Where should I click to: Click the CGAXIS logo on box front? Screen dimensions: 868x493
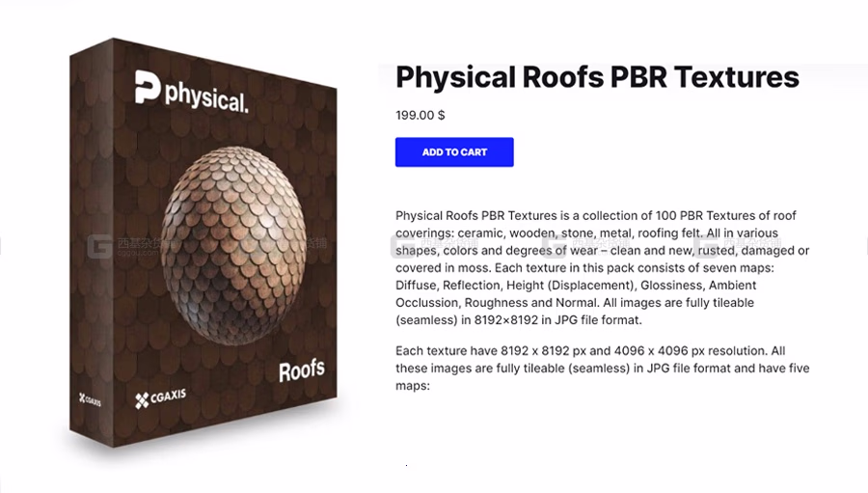(160, 397)
